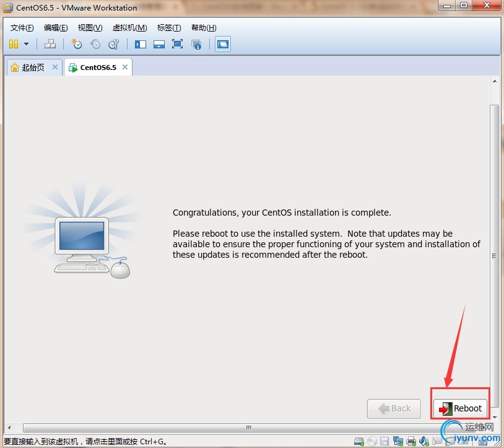Click the status bar Ctrl+G hint text
504x448 pixels.
(x=85, y=442)
